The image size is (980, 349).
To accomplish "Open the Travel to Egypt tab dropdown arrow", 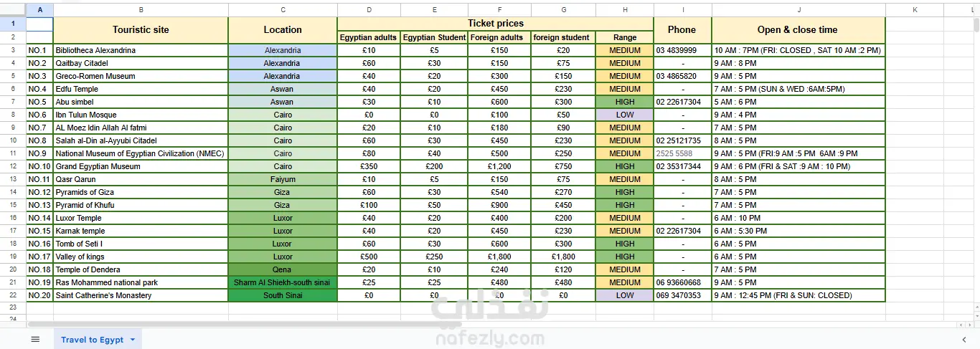I will point(132,340).
